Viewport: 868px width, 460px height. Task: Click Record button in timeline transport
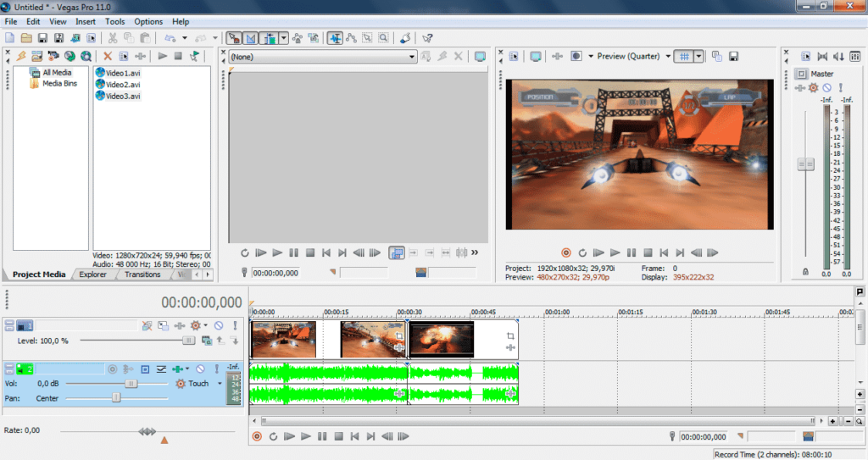pos(257,437)
